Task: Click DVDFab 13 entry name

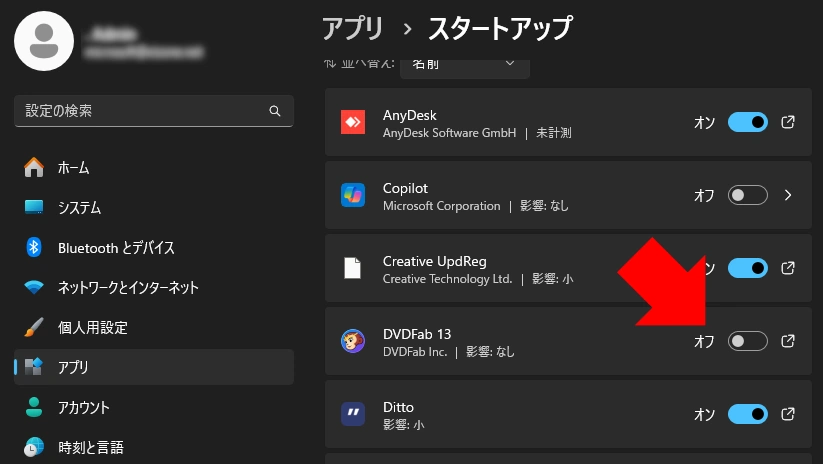Action: 417,334
